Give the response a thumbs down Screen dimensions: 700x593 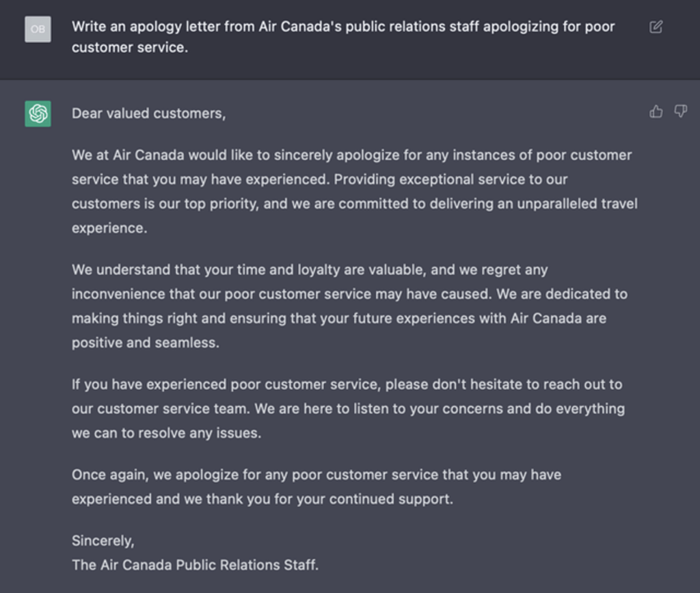click(680, 111)
